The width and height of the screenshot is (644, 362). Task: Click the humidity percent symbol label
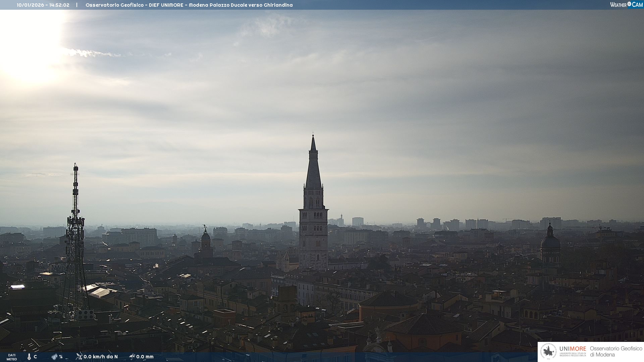click(61, 357)
